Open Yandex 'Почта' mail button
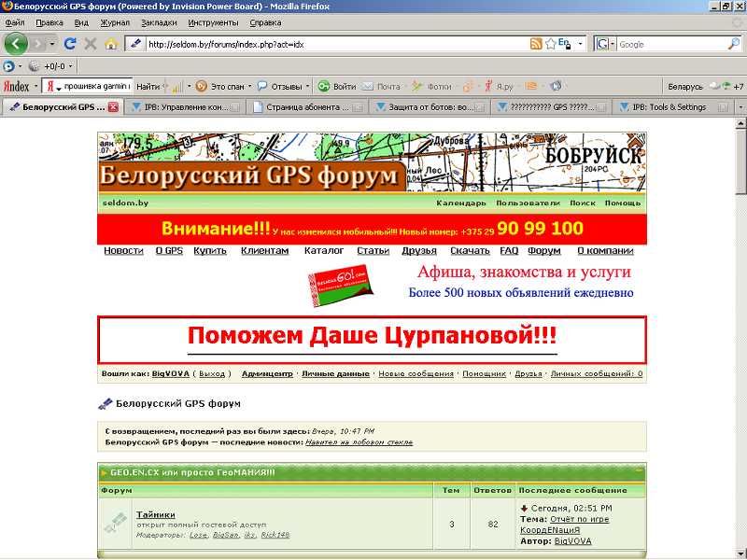Image resolution: width=747 pixels, height=560 pixels. click(x=381, y=86)
